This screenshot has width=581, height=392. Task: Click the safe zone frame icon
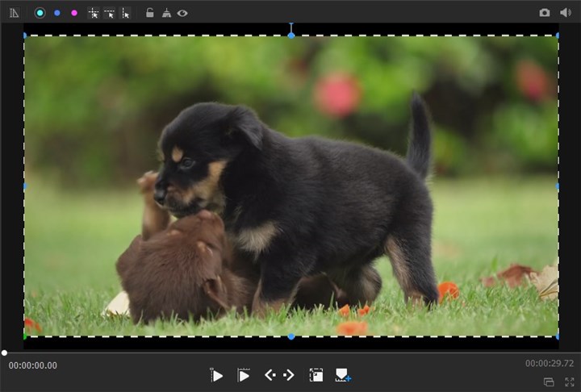pos(316,375)
